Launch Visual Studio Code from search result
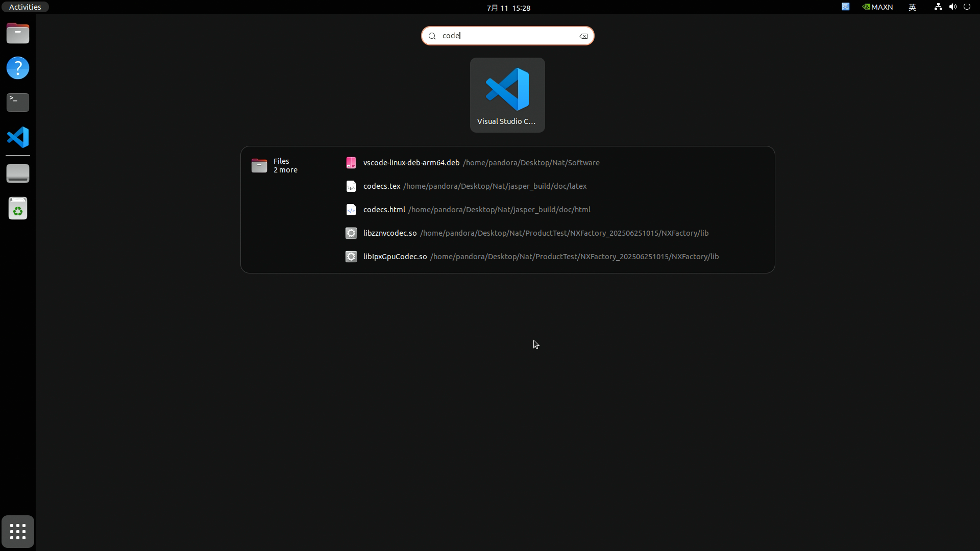Image resolution: width=980 pixels, height=551 pixels. click(x=507, y=95)
